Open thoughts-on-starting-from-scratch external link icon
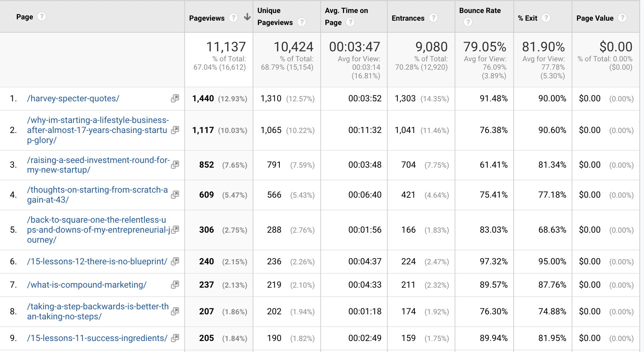The height and width of the screenshot is (352, 644). [175, 195]
